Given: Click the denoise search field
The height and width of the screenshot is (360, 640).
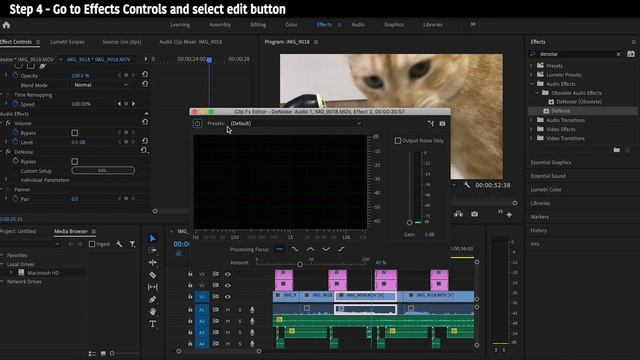Looking at the screenshot, I should [x=576, y=54].
